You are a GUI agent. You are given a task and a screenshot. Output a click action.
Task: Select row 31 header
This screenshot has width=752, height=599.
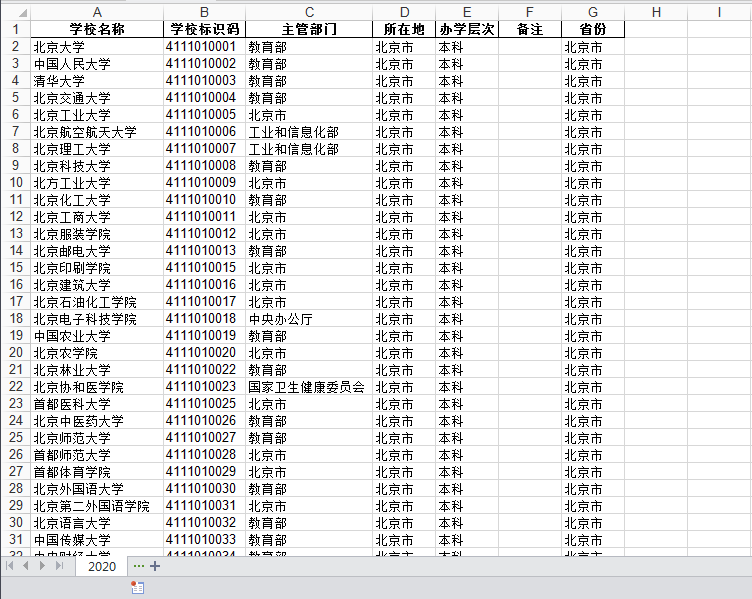point(16,540)
